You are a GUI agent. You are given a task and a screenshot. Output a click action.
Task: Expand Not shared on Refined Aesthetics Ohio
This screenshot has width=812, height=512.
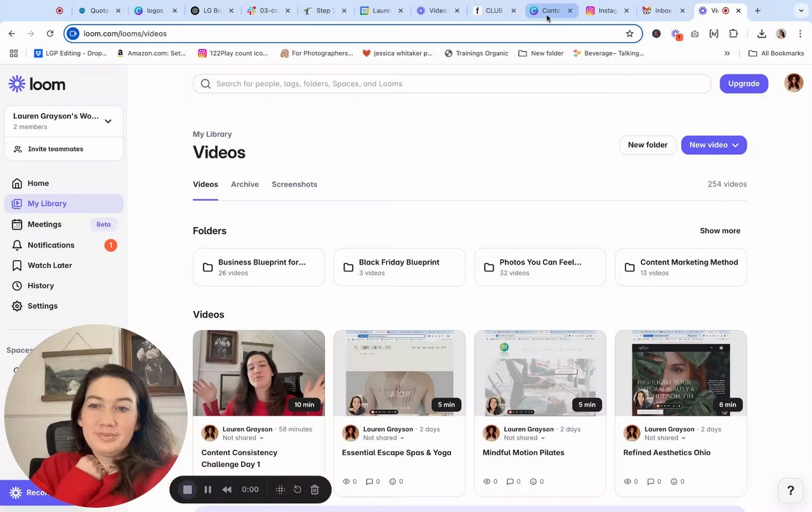pyautogui.click(x=665, y=438)
